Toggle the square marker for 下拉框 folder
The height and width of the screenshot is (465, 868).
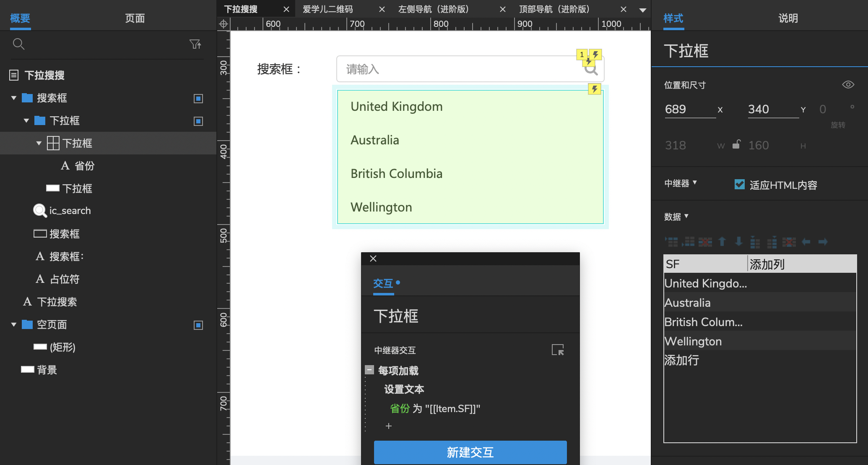tap(198, 121)
